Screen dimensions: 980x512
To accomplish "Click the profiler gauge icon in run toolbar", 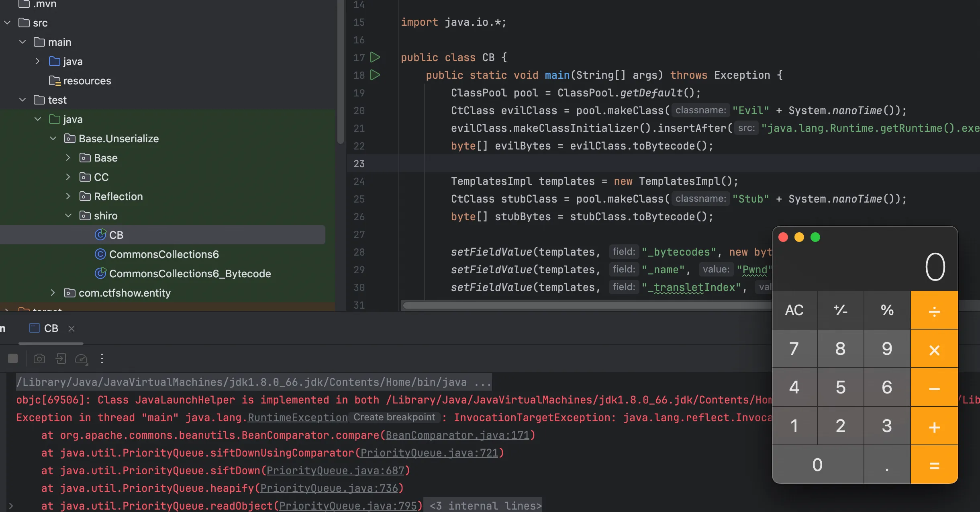I will (82, 359).
